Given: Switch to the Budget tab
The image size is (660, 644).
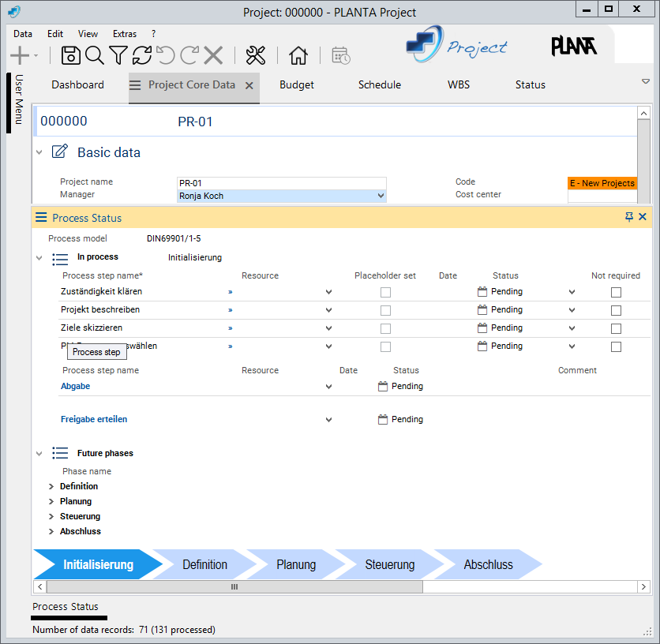Looking at the screenshot, I should point(297,85).
